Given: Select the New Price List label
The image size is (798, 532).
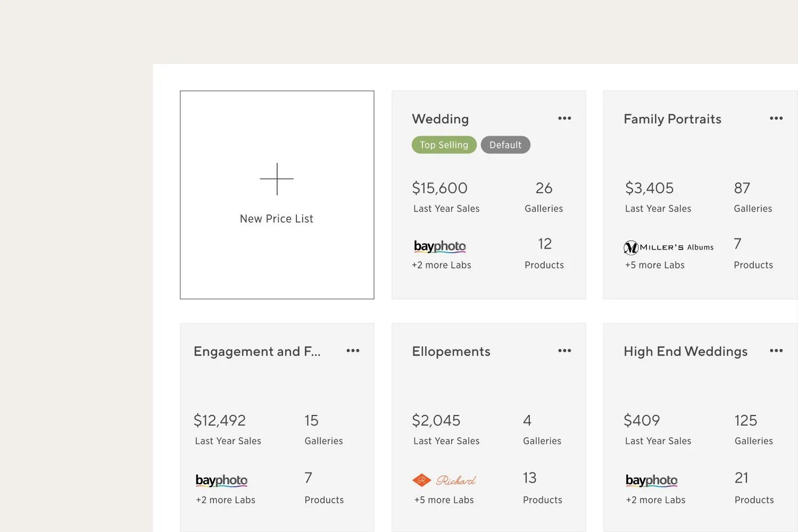Looking at the screenshot, I should [277, 219].
